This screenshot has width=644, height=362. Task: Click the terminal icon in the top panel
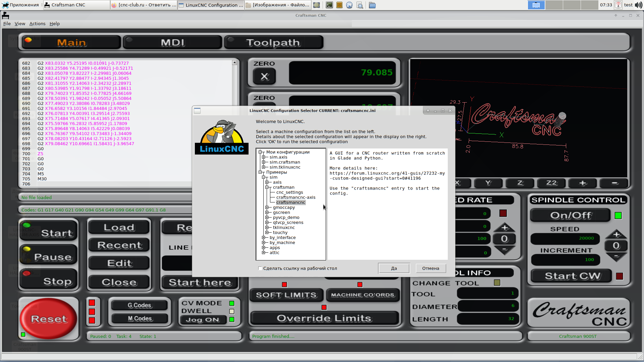[x=329, y=5]
